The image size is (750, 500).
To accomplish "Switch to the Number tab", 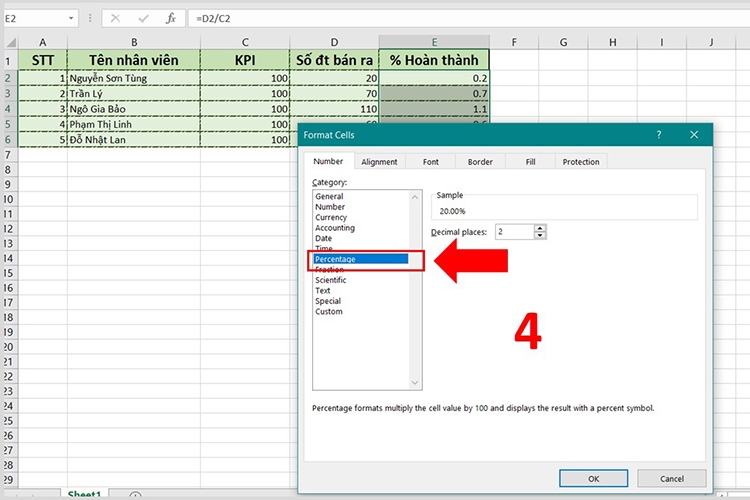I will (328, 161).
